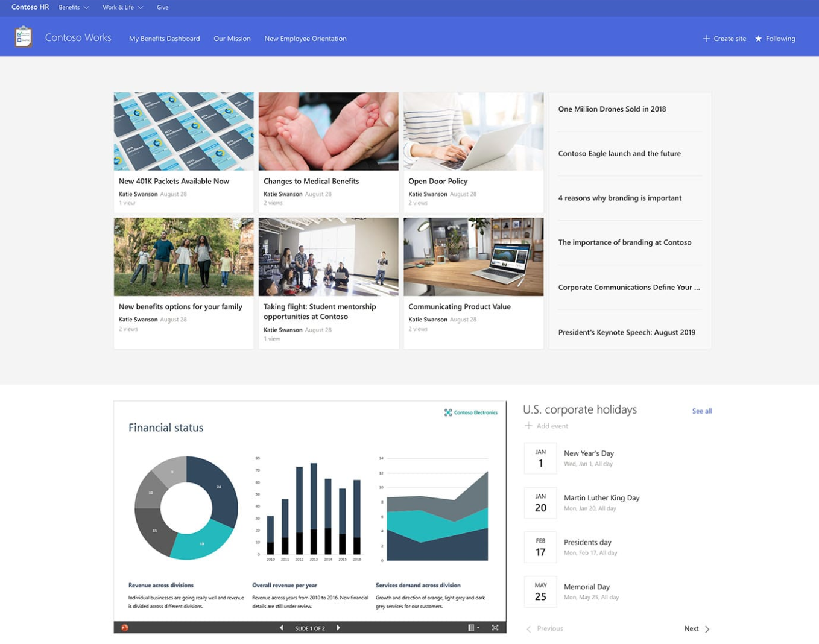Click the donut chart on Financial status slide
This screenshot has width=819, height=644.
(x=186, y=508)
